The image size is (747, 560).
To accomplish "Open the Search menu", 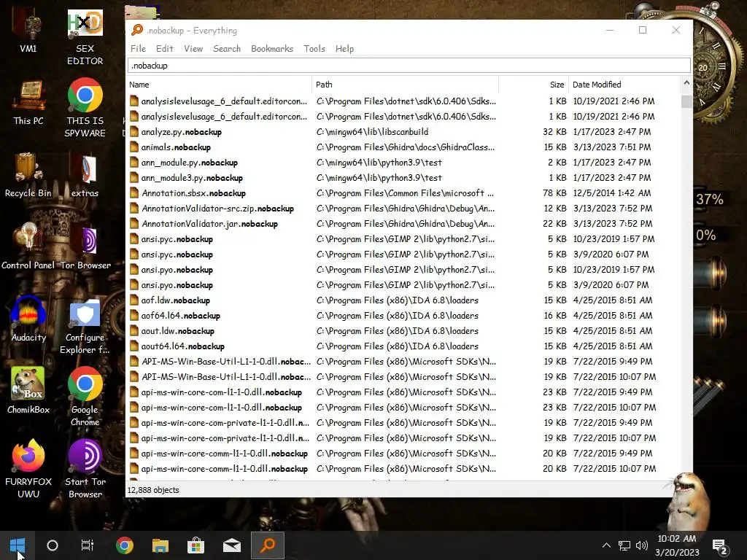I will point(227,49).
